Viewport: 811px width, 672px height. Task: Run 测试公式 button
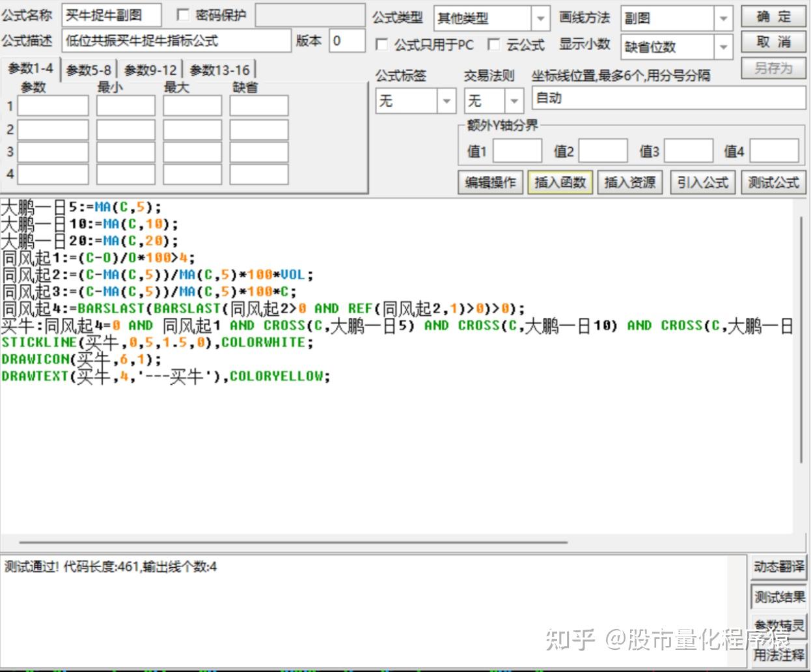click(773, 183)
